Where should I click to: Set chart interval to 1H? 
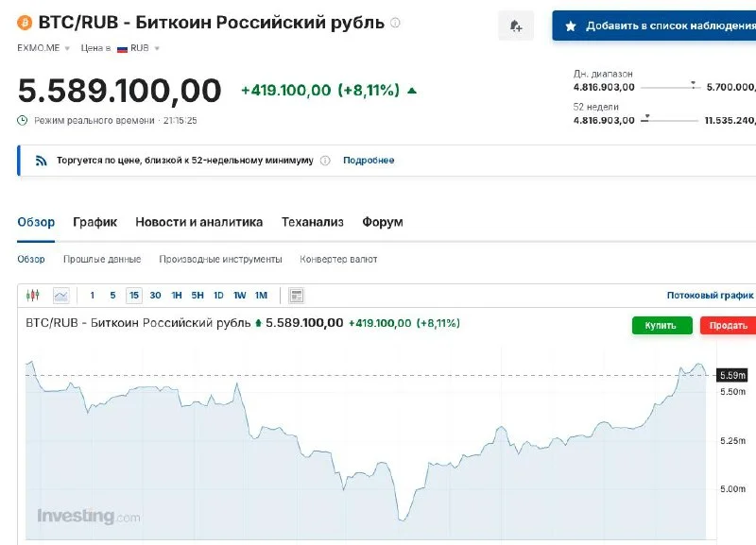177,296
